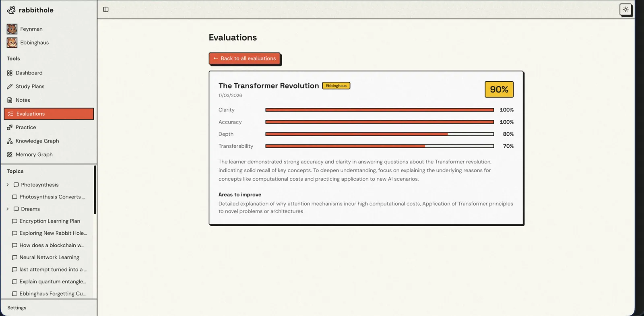Click The Transformer Revolution title
The height and width of the screenshot is (316, 644).
tap(269, 86)
